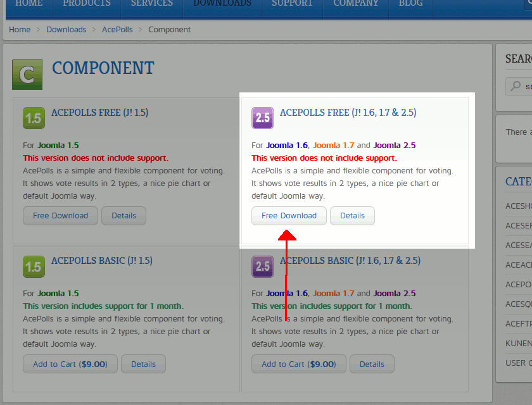Click 'Joomla 2.5' in AcePolls Free 2.5 card

(395, 146)
